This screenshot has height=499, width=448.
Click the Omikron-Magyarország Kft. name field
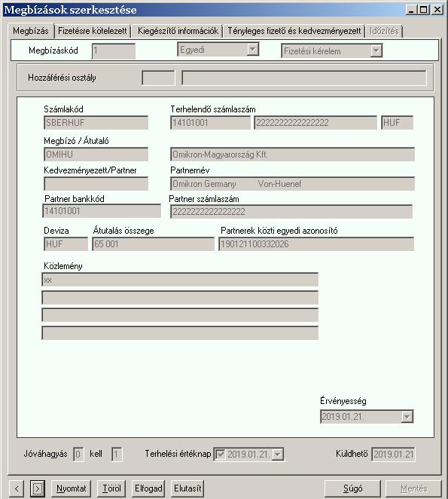[x=292, y=155]
